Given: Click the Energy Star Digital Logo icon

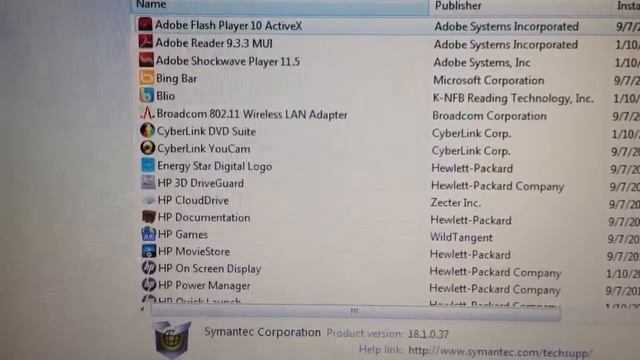Looking at the screenshot, I should (148, 165).
